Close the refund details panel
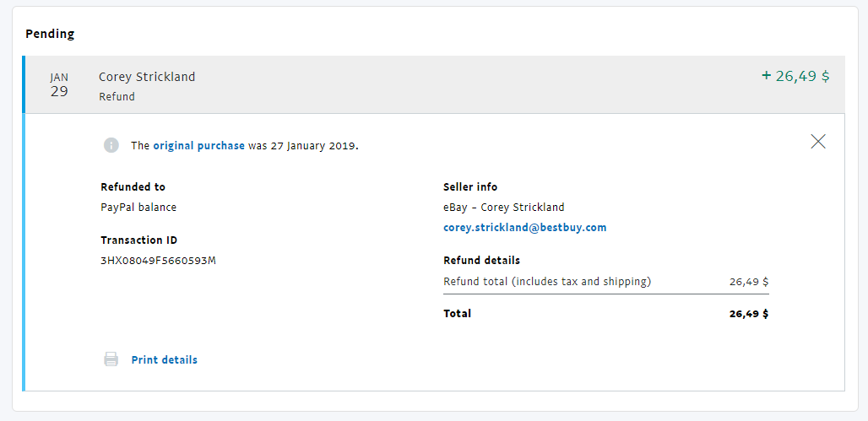Image resolution: width=868 pixels, height=421 pixels. point(817,142)
